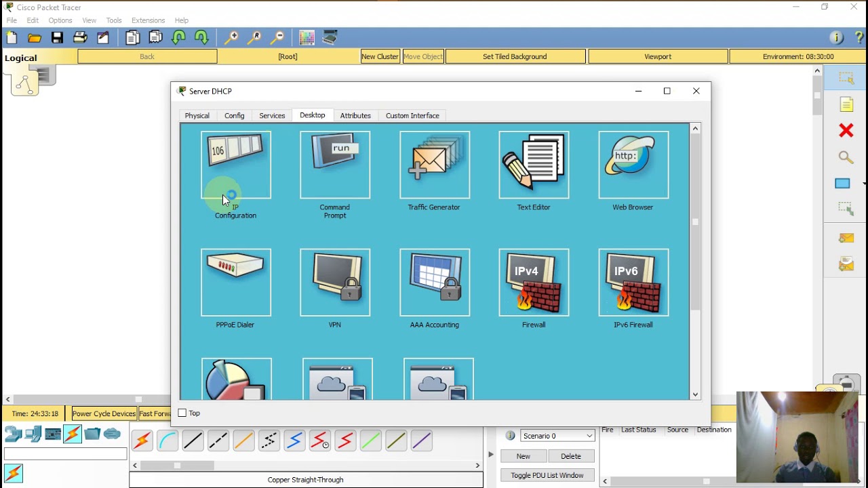Switch to the Services tab
The image size is (868, 488).
pos(272,116)
